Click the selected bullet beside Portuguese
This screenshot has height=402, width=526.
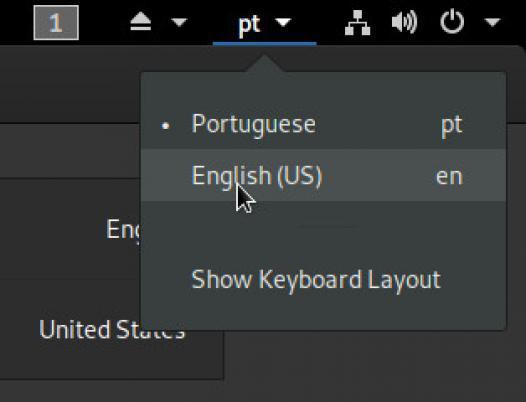(165, 126)
